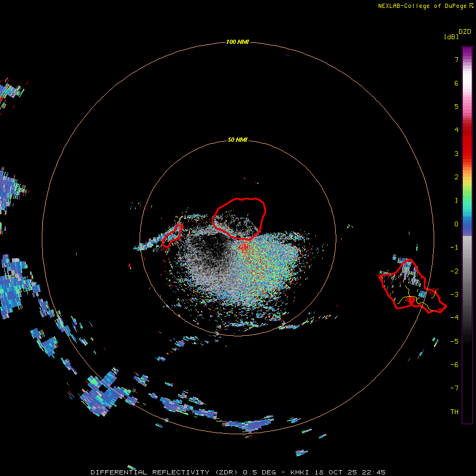
Task: Click the -5 tick label on the color scale
Action: [x=454, y=342]
